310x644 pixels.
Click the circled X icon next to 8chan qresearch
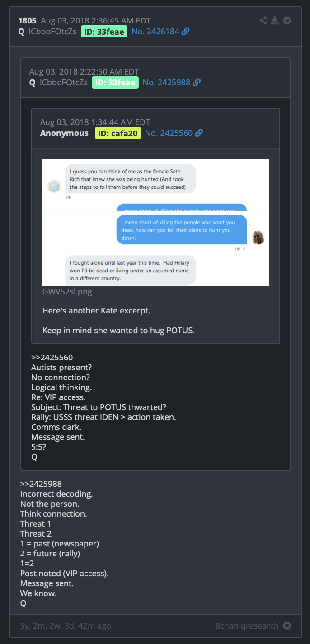pos(287,625)
